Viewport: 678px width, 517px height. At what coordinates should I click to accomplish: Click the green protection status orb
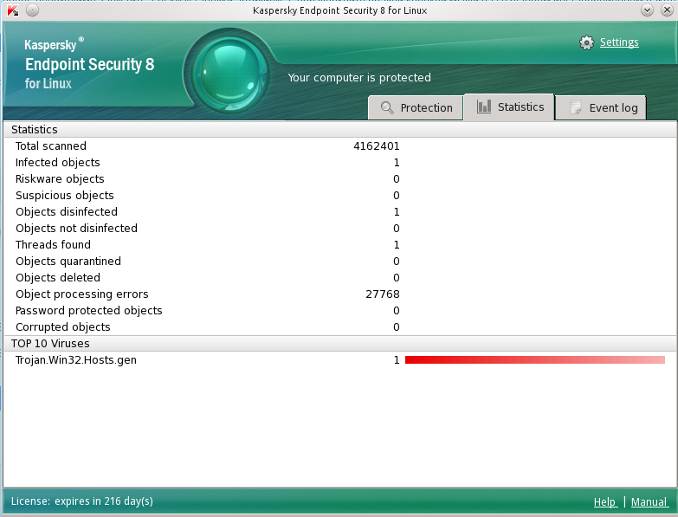pos(230,73)
